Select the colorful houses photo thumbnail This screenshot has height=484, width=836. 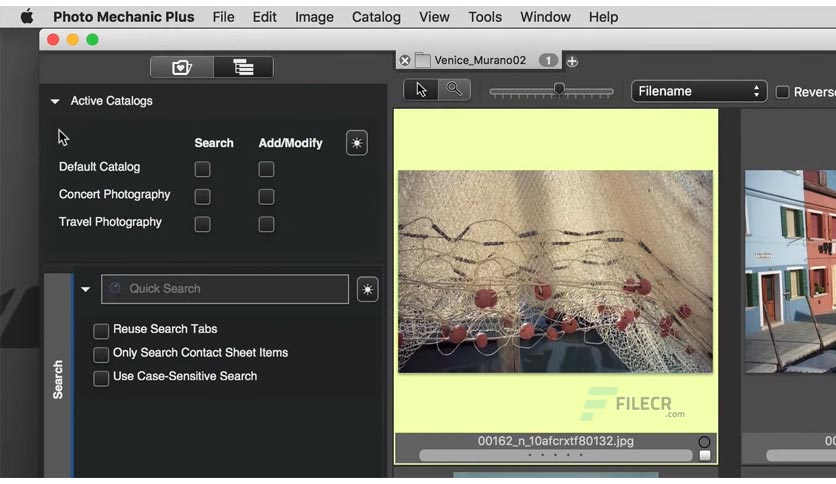pos(790,271)
